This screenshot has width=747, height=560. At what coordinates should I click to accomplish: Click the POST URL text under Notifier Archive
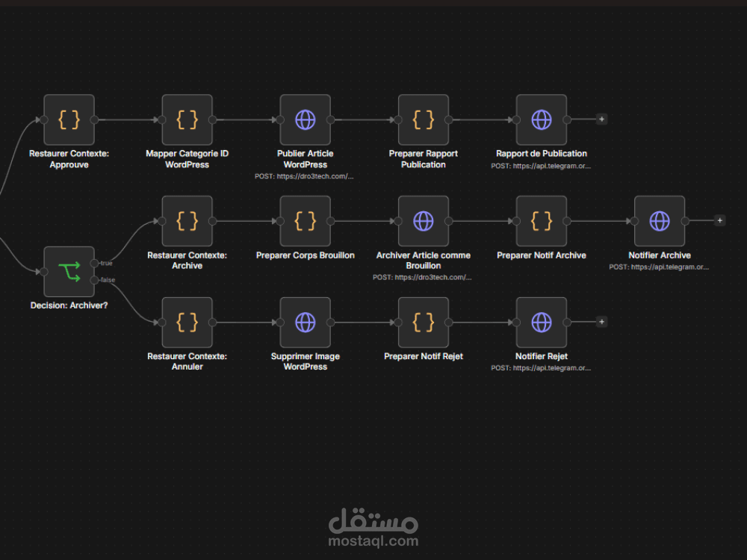coord(659,267)
